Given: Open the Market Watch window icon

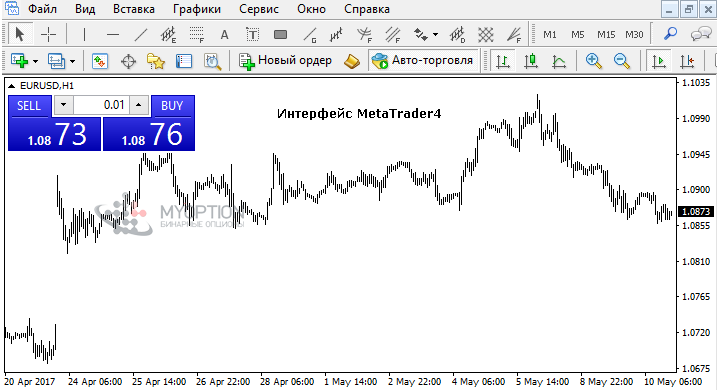Looking at the screenshot, I should [100, 61].
